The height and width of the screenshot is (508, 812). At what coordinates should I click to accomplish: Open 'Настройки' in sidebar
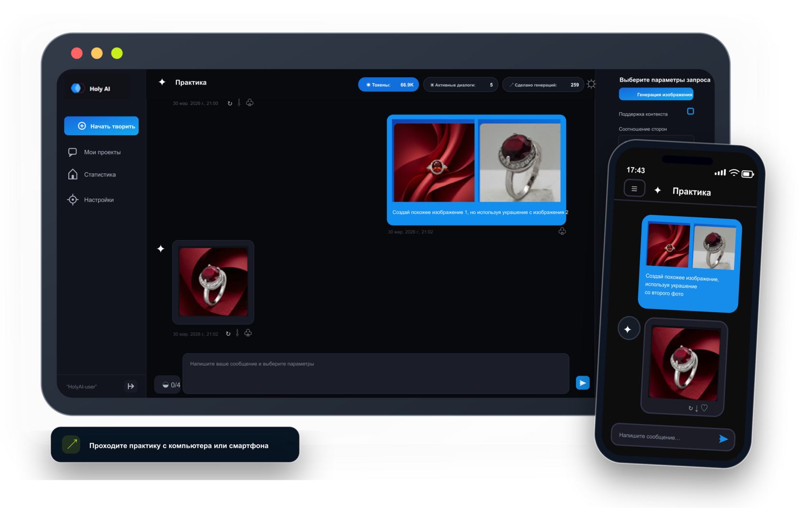point(99,200)
